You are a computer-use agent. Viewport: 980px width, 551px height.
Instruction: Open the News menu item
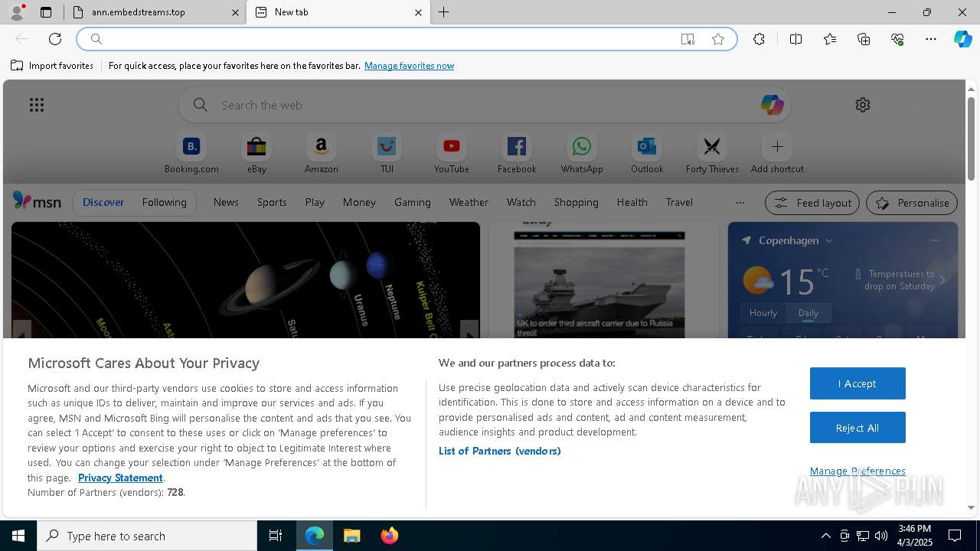coord(226,202)
